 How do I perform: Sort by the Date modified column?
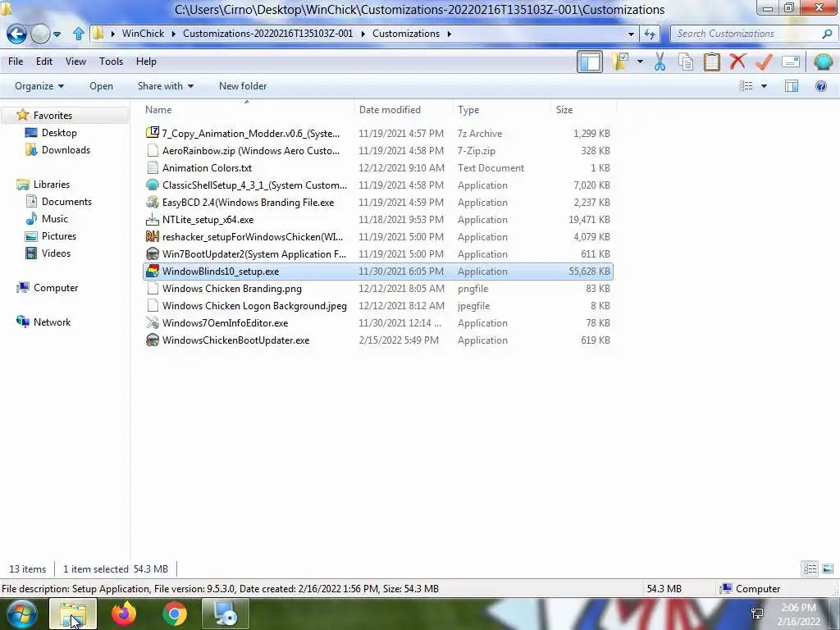tap(404, 110)
